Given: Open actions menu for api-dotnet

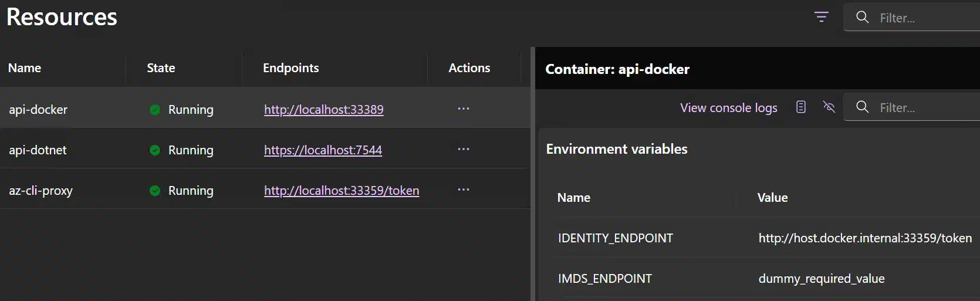Looking at the screenshot, I should coord(464,149).
